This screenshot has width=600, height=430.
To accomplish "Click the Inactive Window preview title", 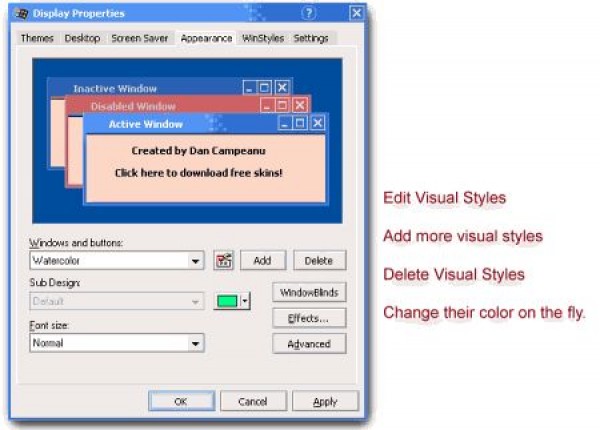I will pyautogui.click(x=115, y=88).
